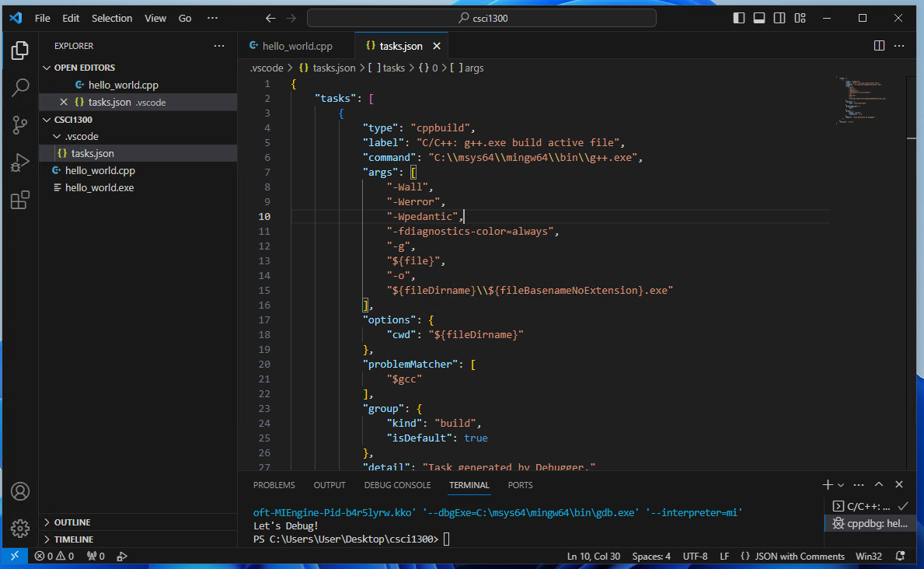Click Ln 10, Col 30 in status bar

[594, 556]
